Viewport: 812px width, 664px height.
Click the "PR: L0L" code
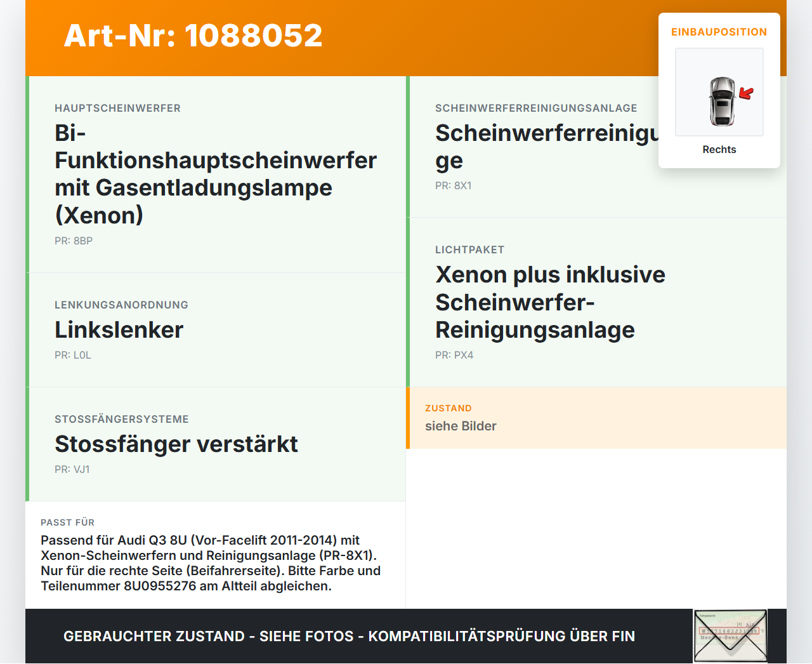73,355
